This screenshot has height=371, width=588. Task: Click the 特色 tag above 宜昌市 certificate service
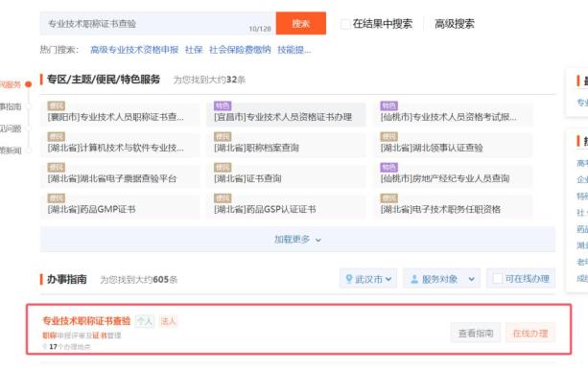coord(223,105)
